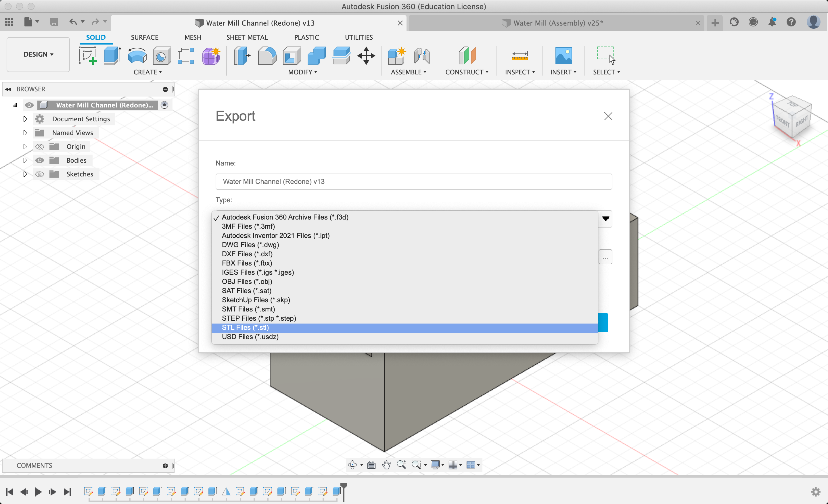The width and height of the screenshot is (828, 504).
Task: Select the Extrude tool icon
Action: click(112, 55)
